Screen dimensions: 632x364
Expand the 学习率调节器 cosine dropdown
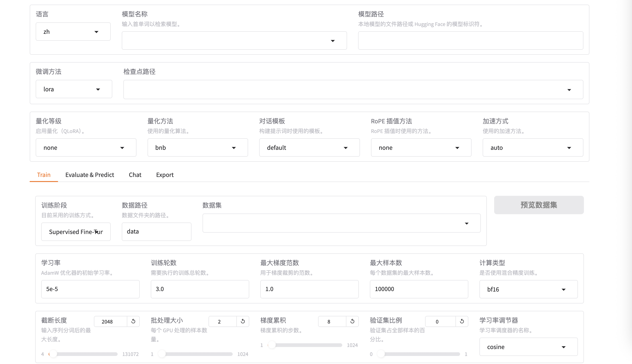click(528, 347)
